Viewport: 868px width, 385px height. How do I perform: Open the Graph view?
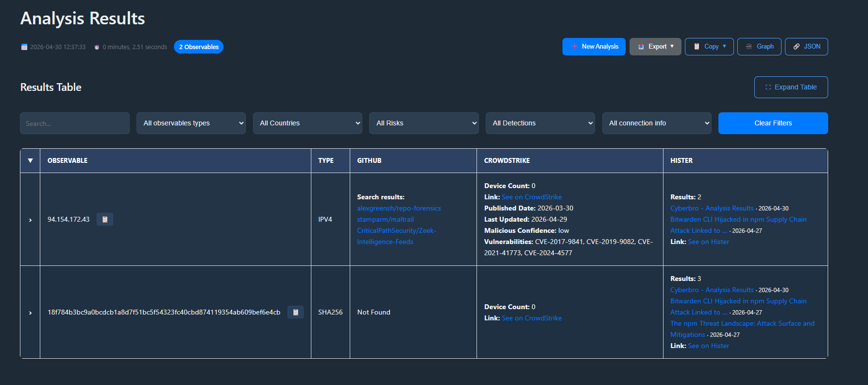coord(759,47)
